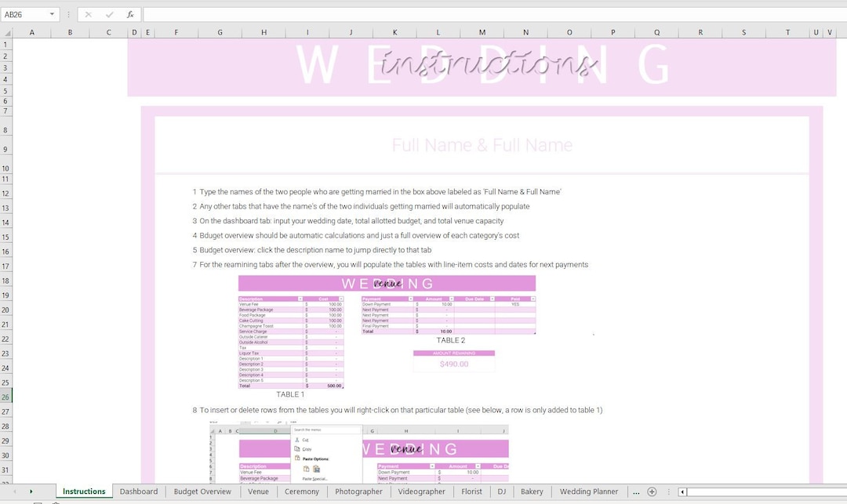Select the Videographer sheet tab
Screen dimensions: 847x504
pyautogui.click(x=421, y=491)
